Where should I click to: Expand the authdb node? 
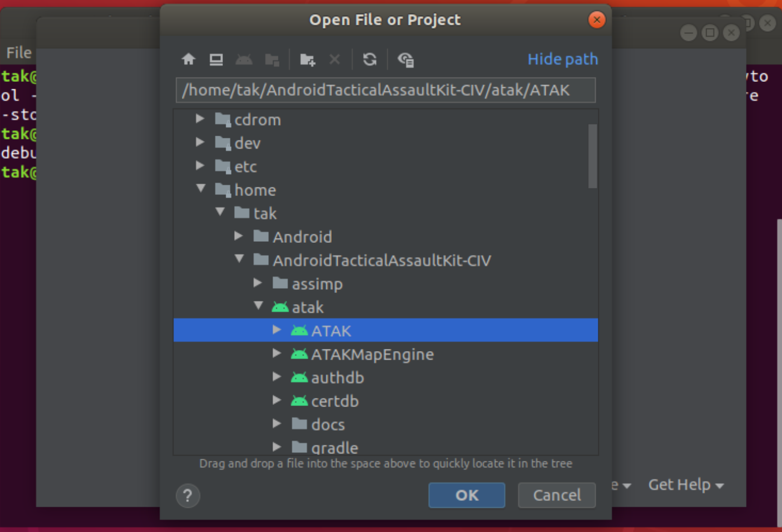(277, 376)
